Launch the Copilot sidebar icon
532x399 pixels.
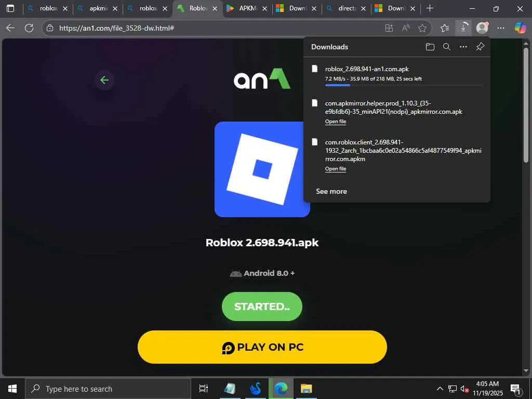(520, 28)
